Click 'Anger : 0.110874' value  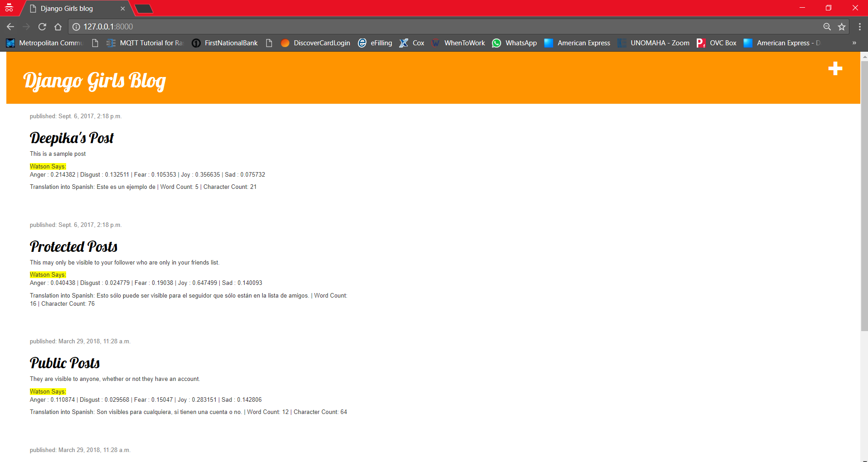[52, 400]
